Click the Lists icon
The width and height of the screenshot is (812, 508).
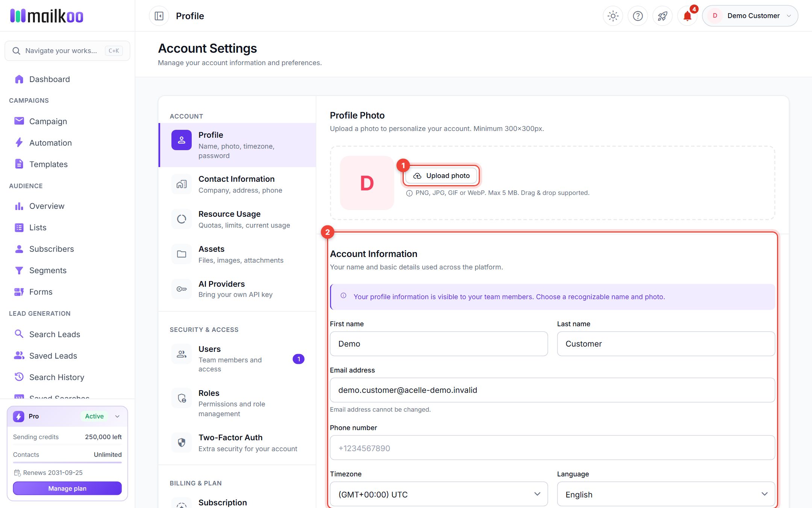19,228
